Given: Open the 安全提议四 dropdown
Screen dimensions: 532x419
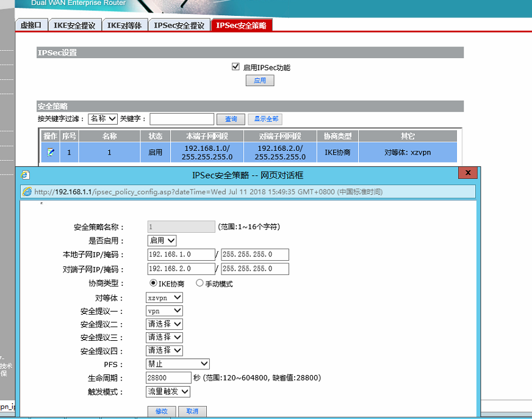Looking at the screenshot, I should tap(164, 351).
